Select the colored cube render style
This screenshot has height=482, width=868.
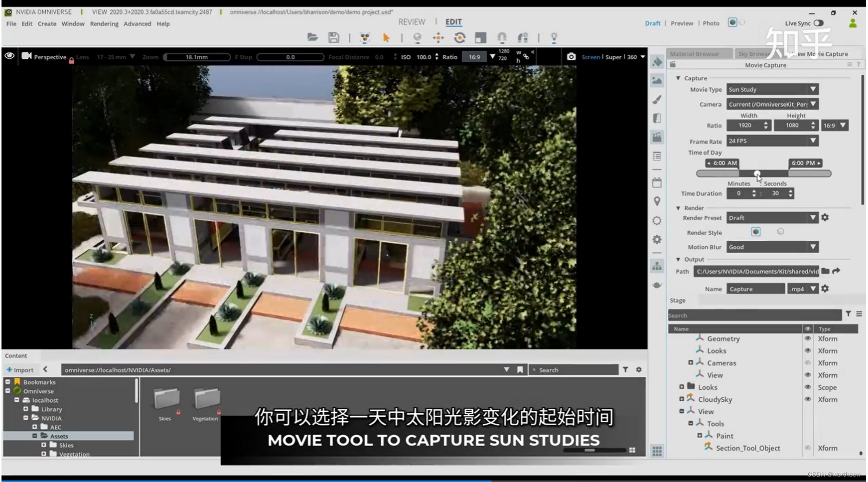tap(756, 232)
